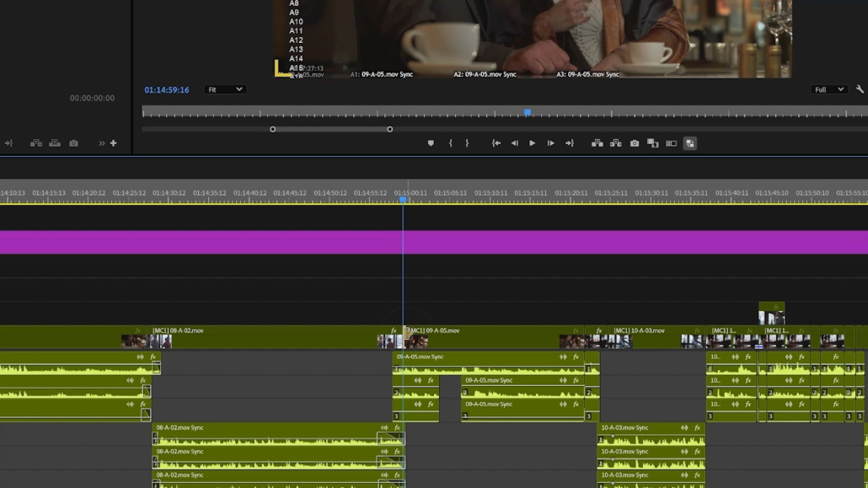868x488 pixels.
Task: Open the Fit zoom level dropdown
Action: 225,89
